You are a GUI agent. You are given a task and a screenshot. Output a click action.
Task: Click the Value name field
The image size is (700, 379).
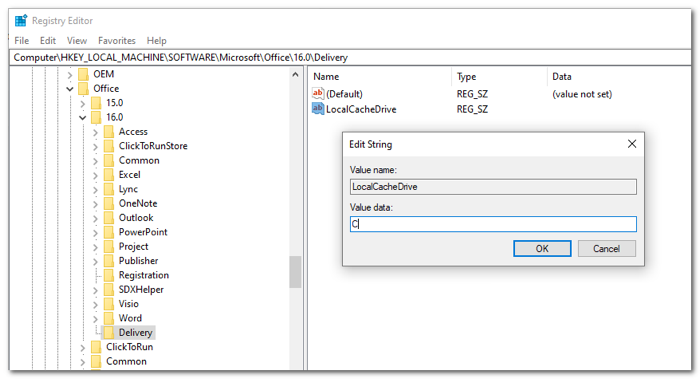click(493, 187)
